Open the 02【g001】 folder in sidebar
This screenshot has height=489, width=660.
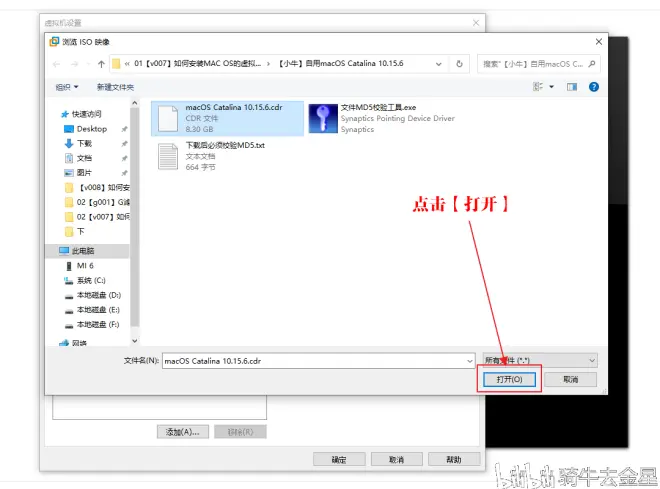coord(98,202)
